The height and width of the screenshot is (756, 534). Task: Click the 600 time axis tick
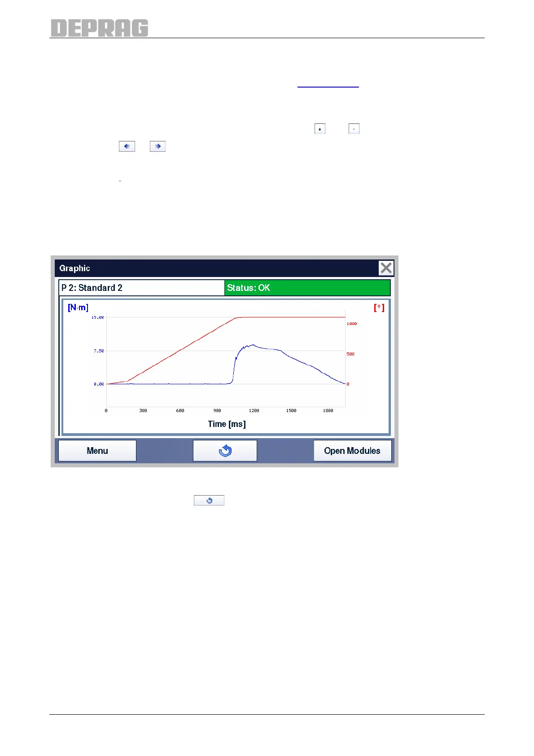(180, 410)
